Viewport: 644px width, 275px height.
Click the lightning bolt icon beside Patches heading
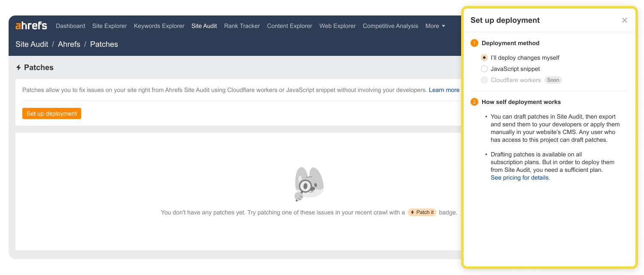pos(18,67)
